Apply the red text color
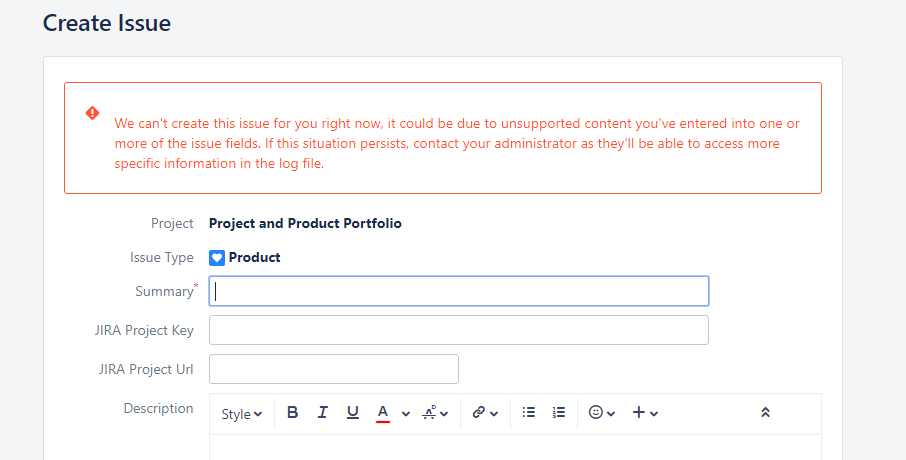 (382, 413)
